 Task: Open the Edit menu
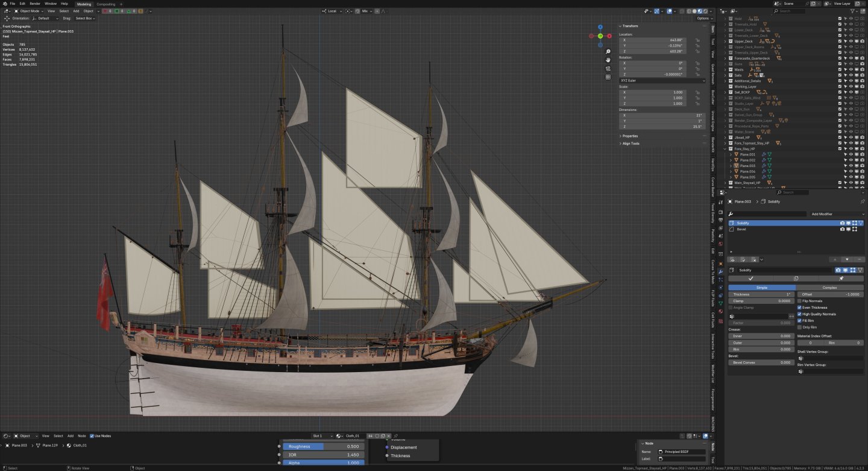point(22,4)
